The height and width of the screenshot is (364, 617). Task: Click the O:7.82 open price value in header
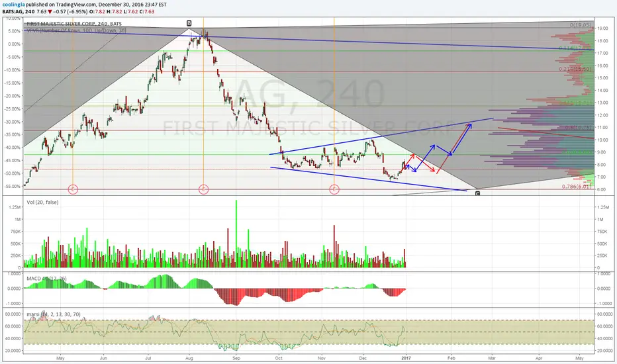point(97,11)
